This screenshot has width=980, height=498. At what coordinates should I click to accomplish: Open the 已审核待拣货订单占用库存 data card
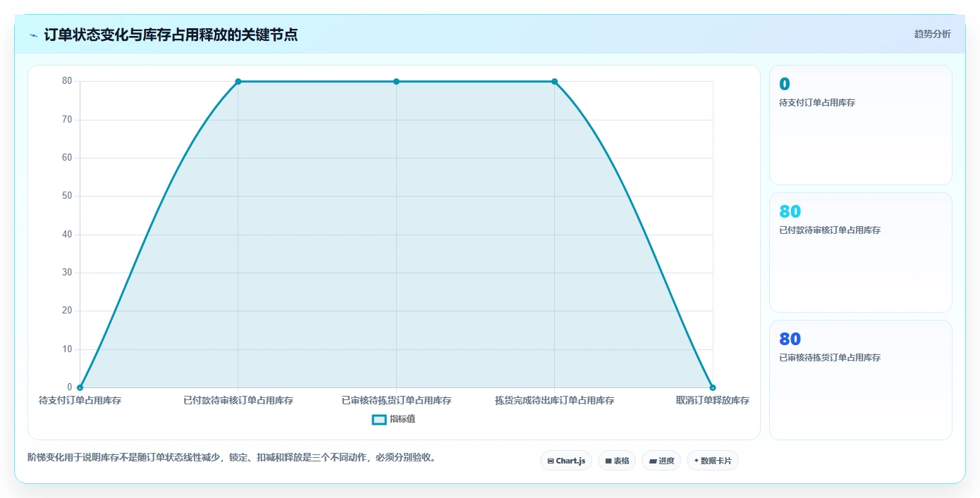click(861, 380)
